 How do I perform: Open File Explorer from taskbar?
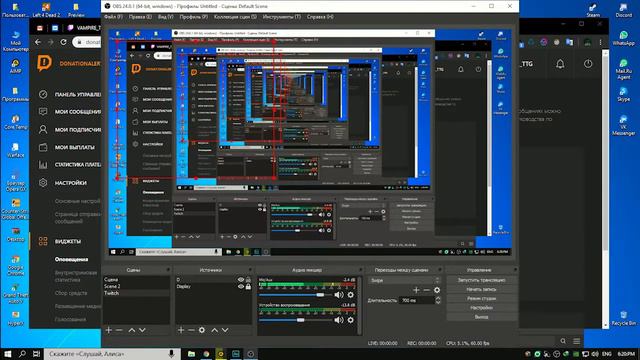coord(191,354)
